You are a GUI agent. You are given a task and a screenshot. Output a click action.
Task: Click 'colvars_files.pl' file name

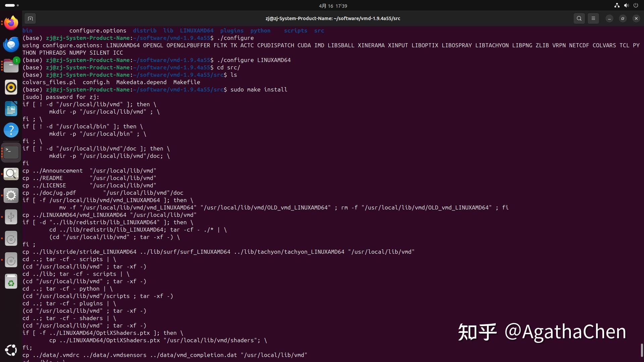click(49, 82)
